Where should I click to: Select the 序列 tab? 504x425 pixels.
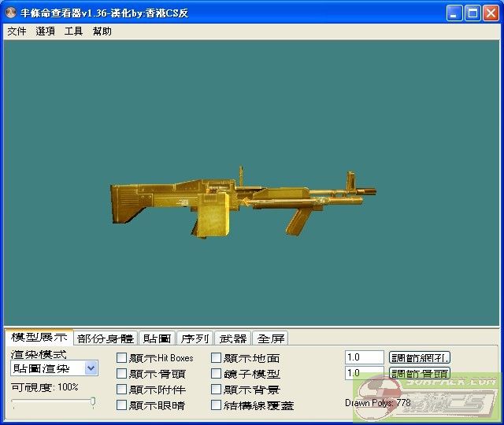click(195, 338)
